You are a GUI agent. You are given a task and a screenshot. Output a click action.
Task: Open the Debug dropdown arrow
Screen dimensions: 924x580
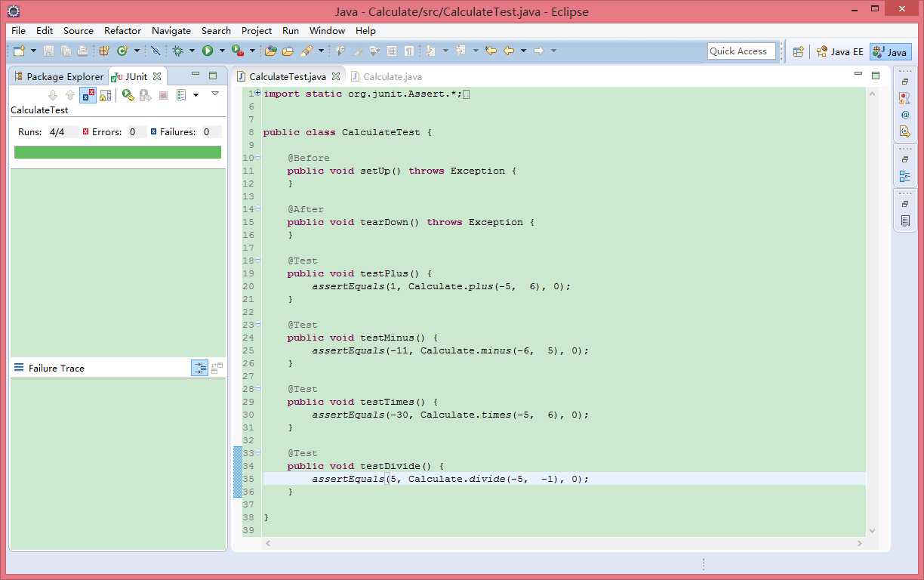[x=192, y=51]
